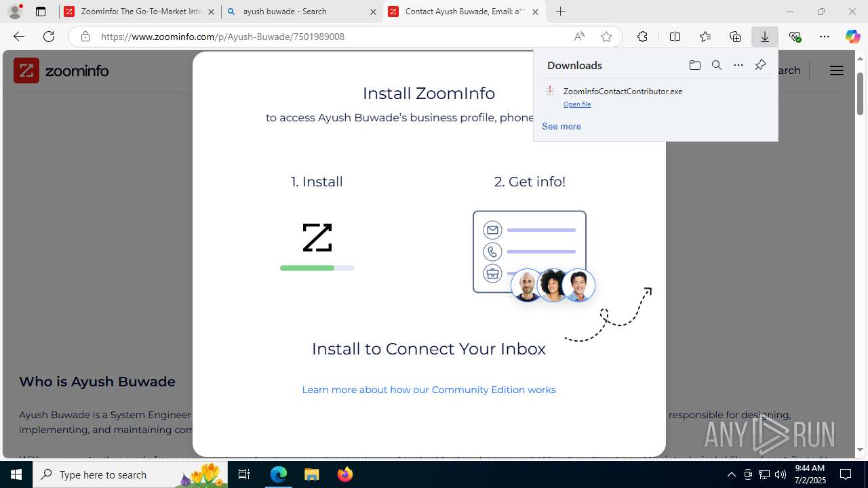Viewport: 868px width, 488px height.
Task: Close the ayush buwade Search tab
Action: (x=373, y=12)
